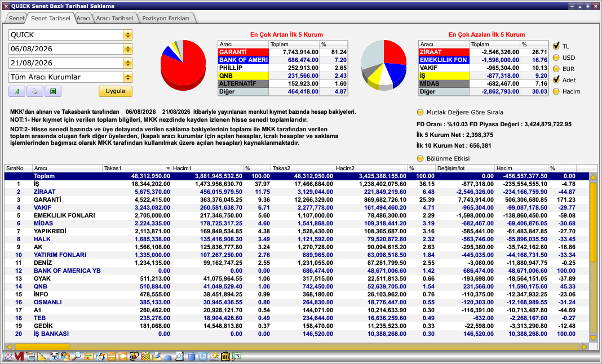602x364 pixels.
Task: Open the Aracı tab
Action: coord(83,18)
